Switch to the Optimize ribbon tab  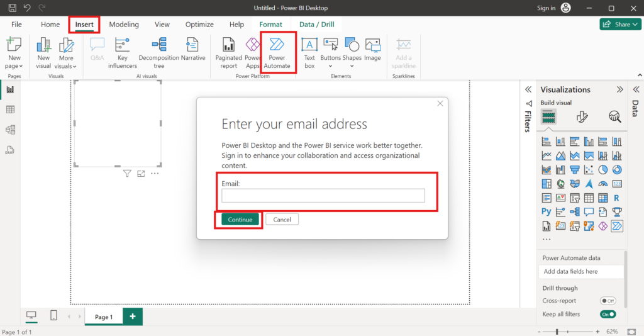point(199,25)
